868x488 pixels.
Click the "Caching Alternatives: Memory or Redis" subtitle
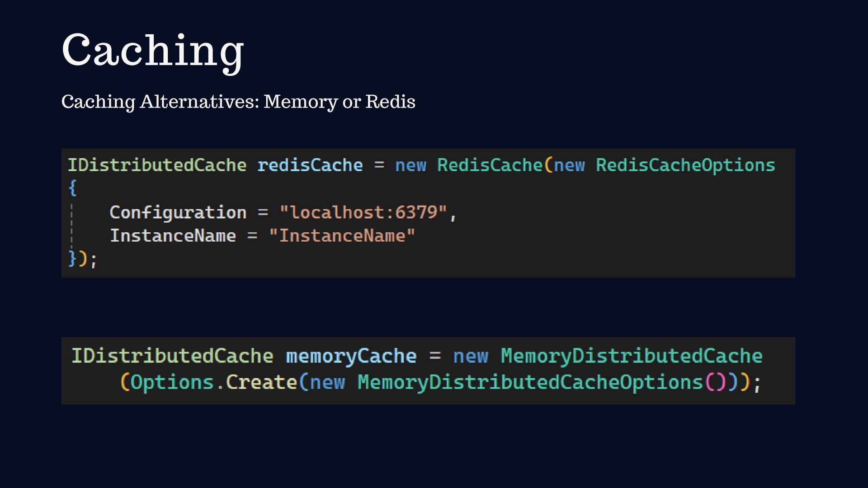point(238,102)
